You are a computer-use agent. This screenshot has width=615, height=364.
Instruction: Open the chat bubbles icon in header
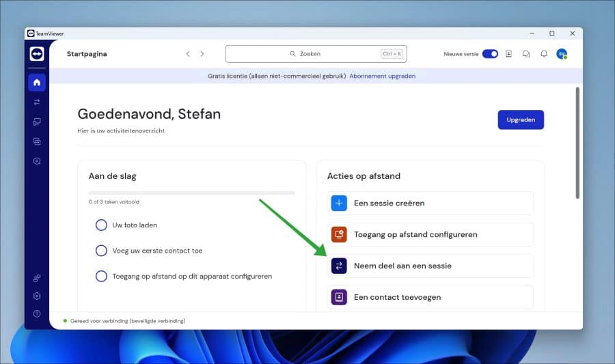[x=526, y=54]
